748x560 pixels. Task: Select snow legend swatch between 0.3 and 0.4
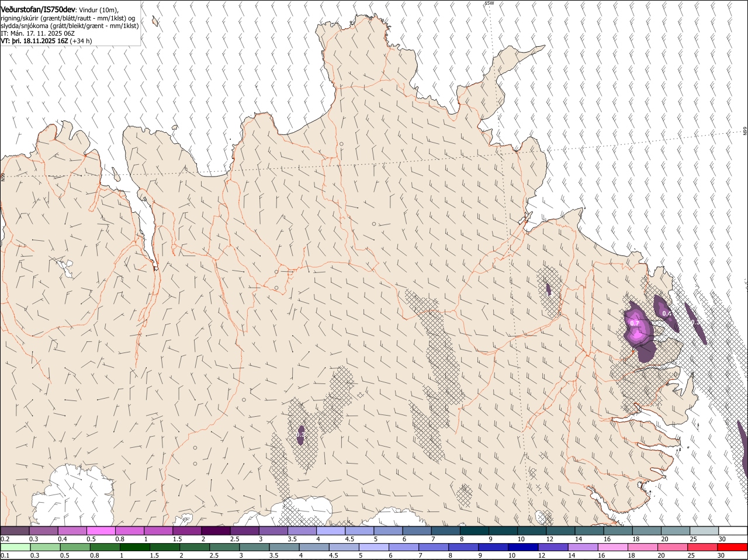(x=43, y=531)
